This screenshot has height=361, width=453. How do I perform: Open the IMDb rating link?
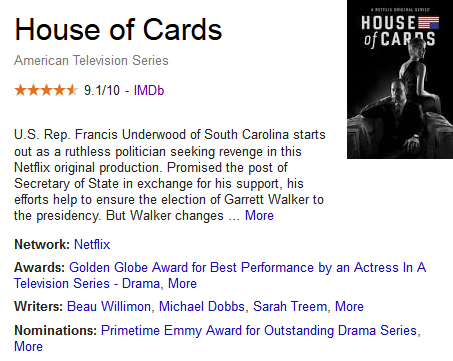pyautogui.click(x=149, y=90)
